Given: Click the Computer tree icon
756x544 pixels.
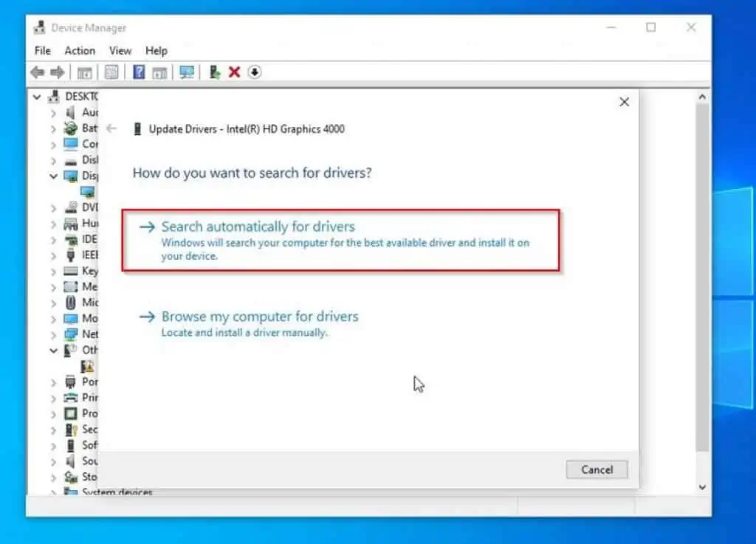Looking at the screenshot, I should pyautogui.click(x=70, y=144).
